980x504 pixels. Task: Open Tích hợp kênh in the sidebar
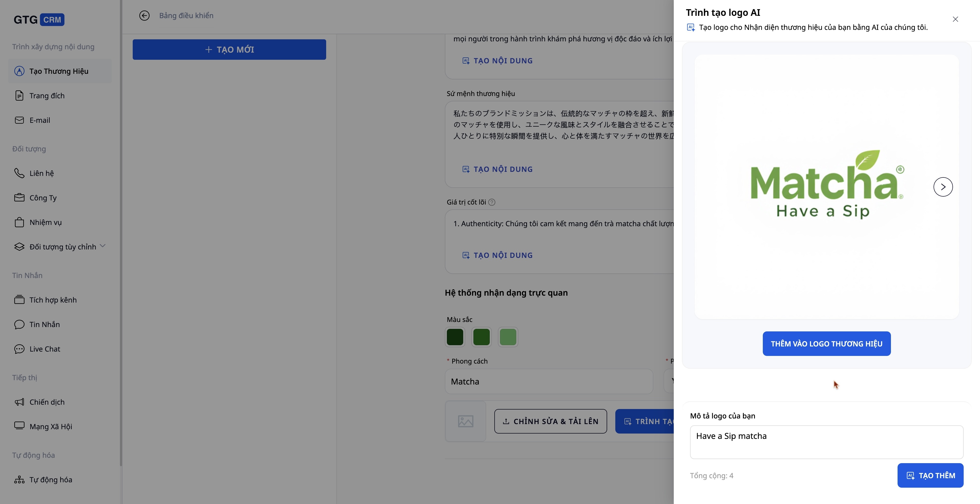coord(53,300)
